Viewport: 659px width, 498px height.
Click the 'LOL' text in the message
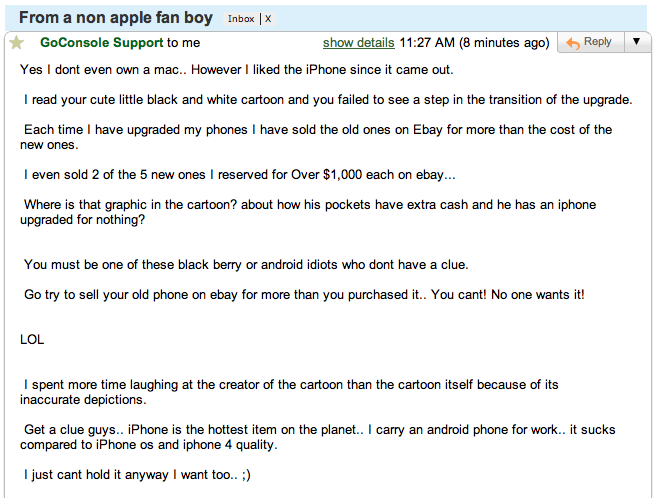[x=32, y=339]
